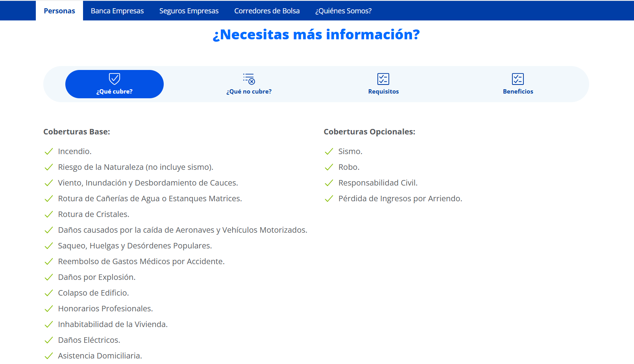Click the optional coverage Sismo text
This screenshot has width=634, height=364.
(351, 151)
